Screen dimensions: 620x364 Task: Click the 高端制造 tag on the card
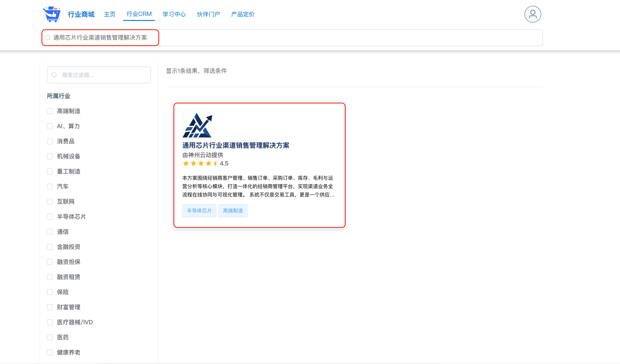pos(233,211)
